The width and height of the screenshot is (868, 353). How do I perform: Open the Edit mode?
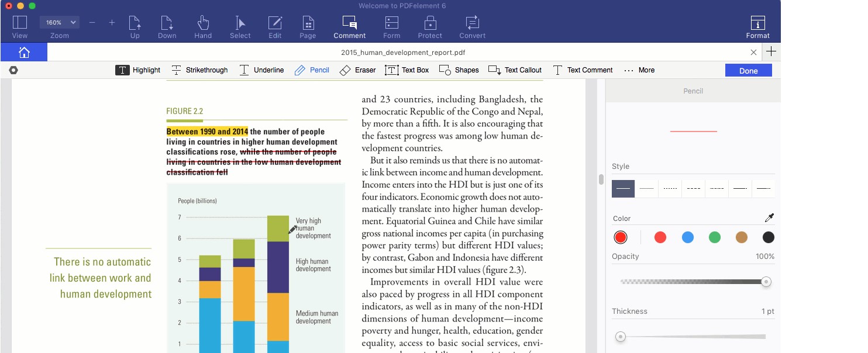click(x=274, y=26)
